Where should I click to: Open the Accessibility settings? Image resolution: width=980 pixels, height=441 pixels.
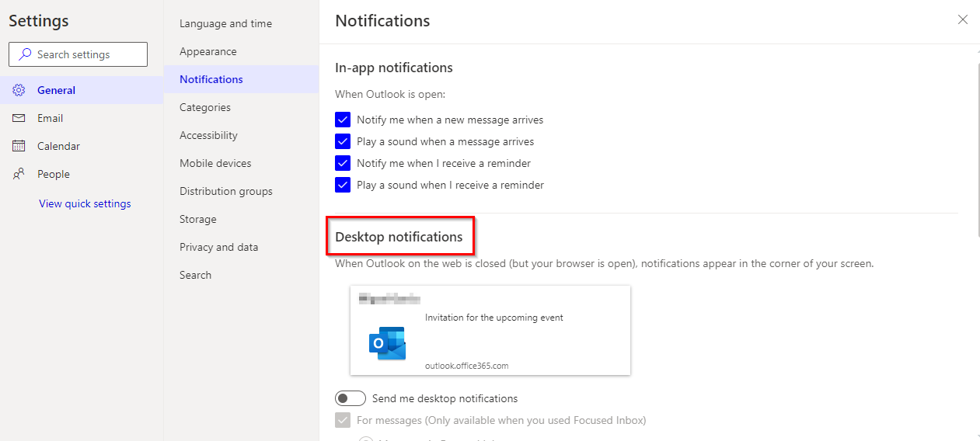(241, 135)
